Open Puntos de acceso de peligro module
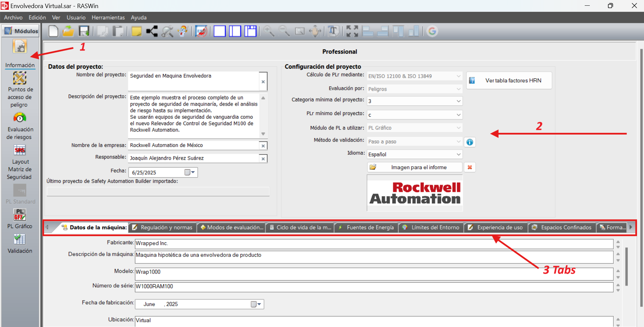The height and width of the screenshot is (327, 644). point(20,78)
